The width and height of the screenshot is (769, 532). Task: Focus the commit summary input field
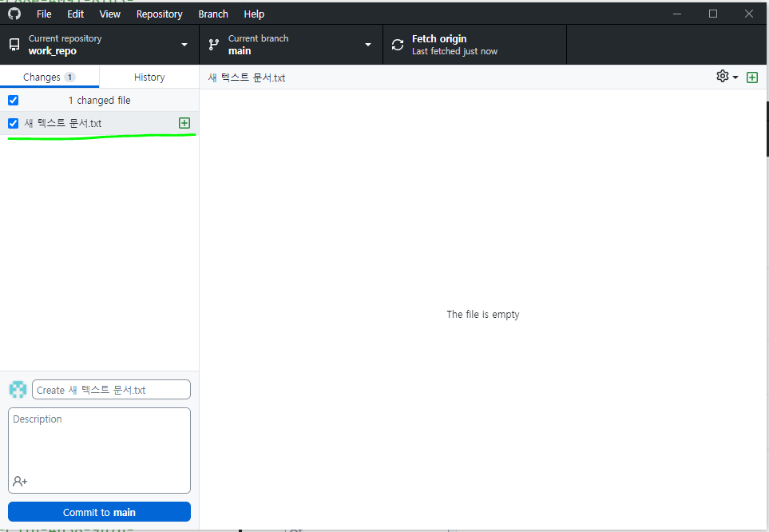(x=111, y=390)
